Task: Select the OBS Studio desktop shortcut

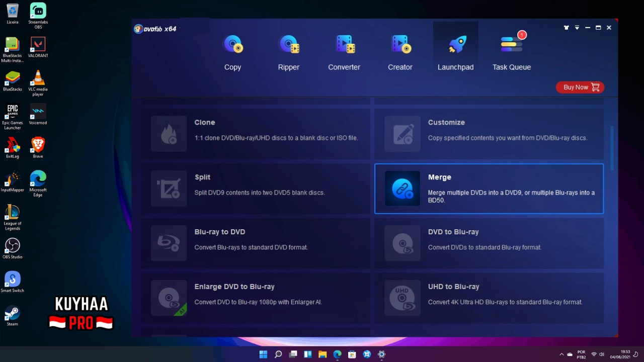Action: [13, 248]
